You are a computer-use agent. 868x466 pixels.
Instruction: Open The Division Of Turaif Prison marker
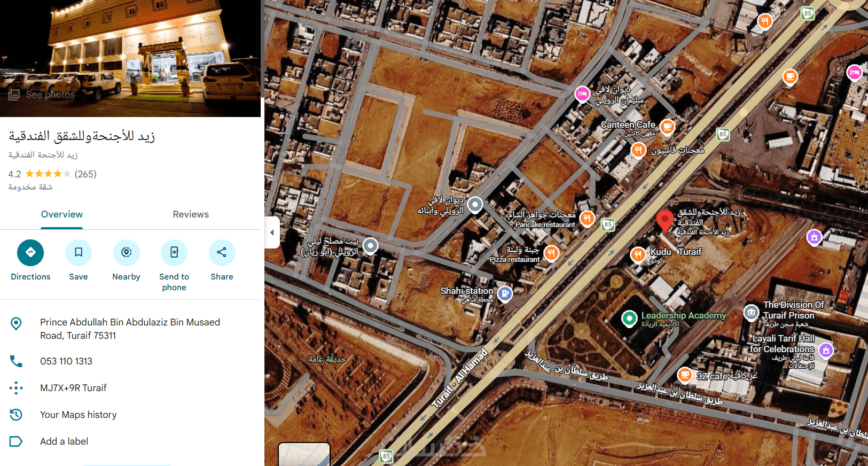(x=752, y=312)
